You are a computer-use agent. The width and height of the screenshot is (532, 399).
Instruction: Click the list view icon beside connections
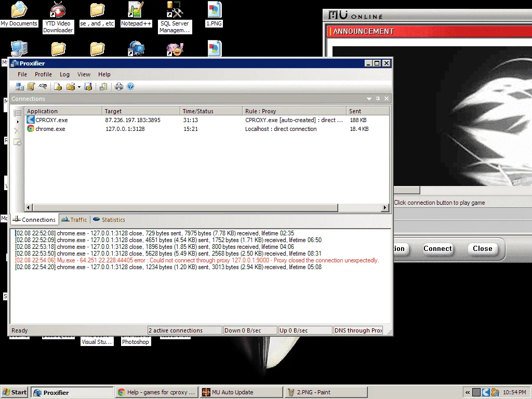click(x=17, y=113)
